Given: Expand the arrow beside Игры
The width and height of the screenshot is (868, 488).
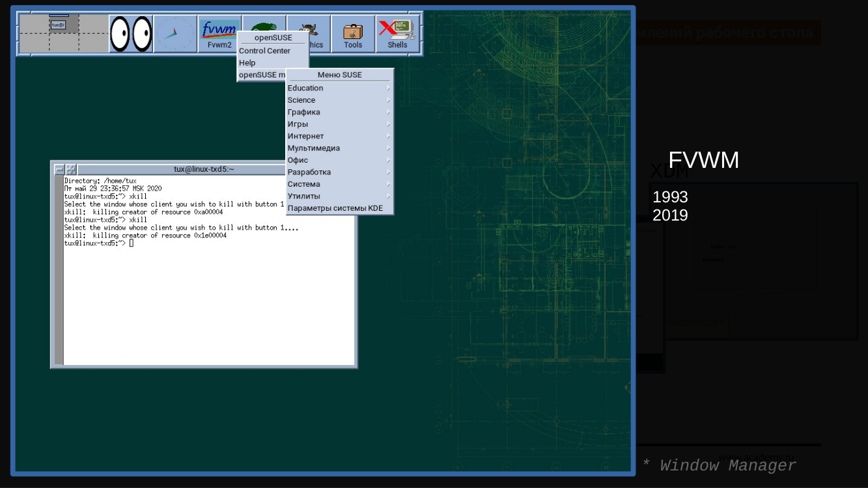Looking at the screenshot, I should pos(388,124).
